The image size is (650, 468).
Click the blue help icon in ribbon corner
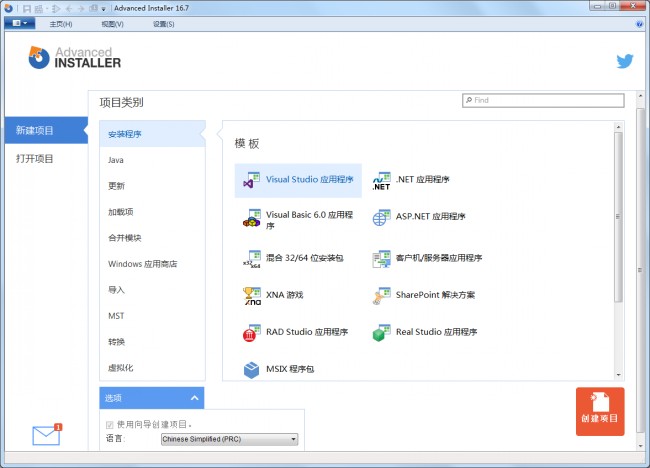click(x=639, y=24)
